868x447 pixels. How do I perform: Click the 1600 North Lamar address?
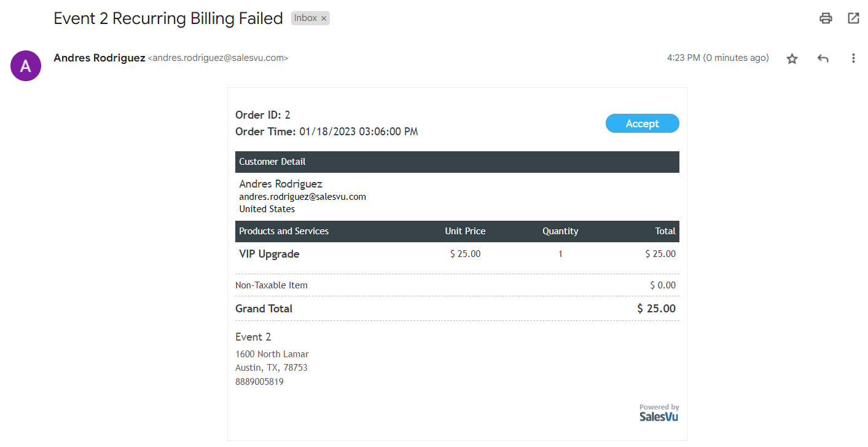point(272,354)
